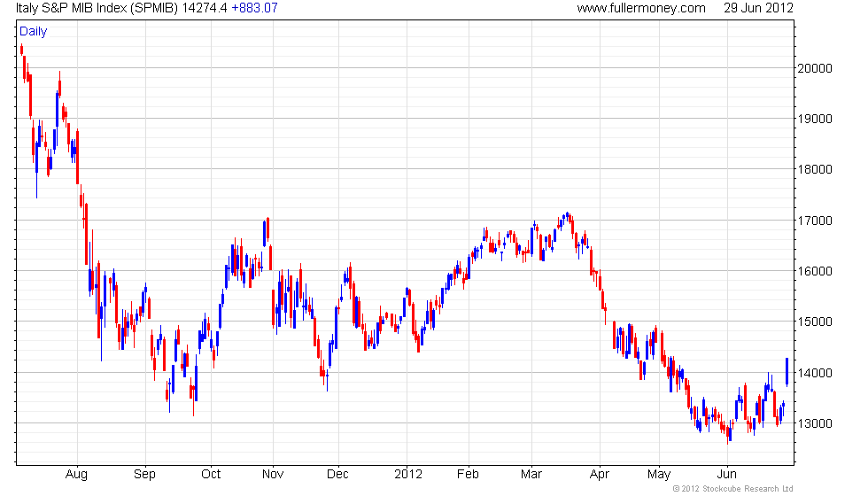Select the chart title 'Italy S&P MIB Index (SPMIB)'
The image size is (868, 496).
click(x=97, y=8)
